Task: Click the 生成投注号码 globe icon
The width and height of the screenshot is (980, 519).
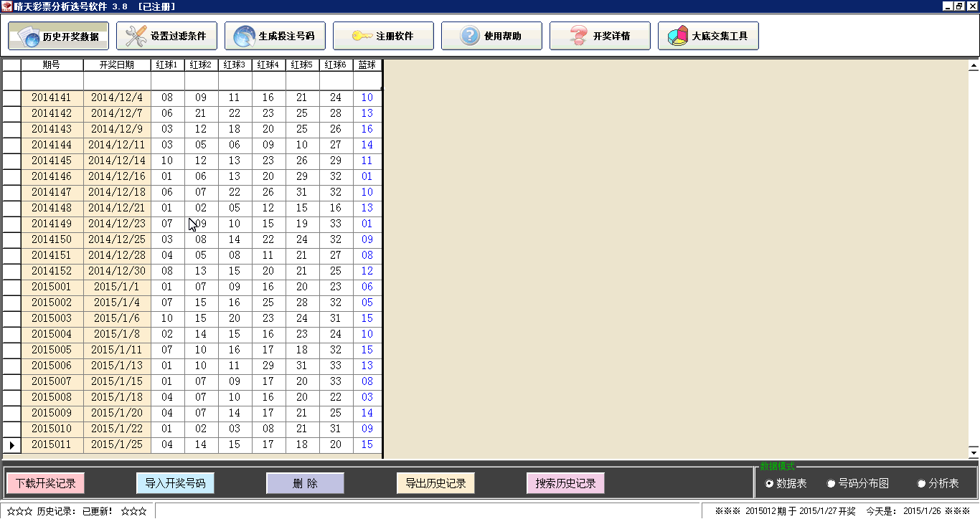Action: pyautogui.click(x=244, y=36)
